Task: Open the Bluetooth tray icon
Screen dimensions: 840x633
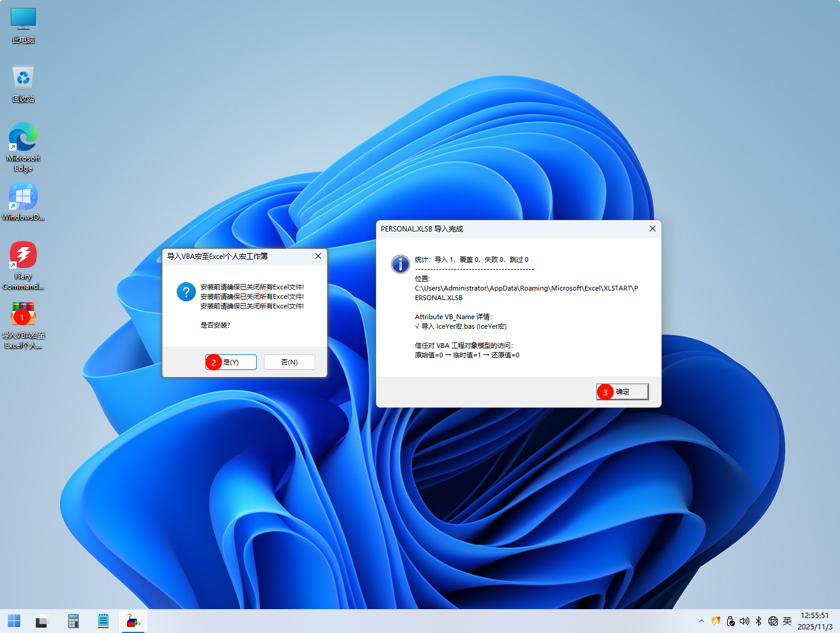Action: click(x=759, y=621)
